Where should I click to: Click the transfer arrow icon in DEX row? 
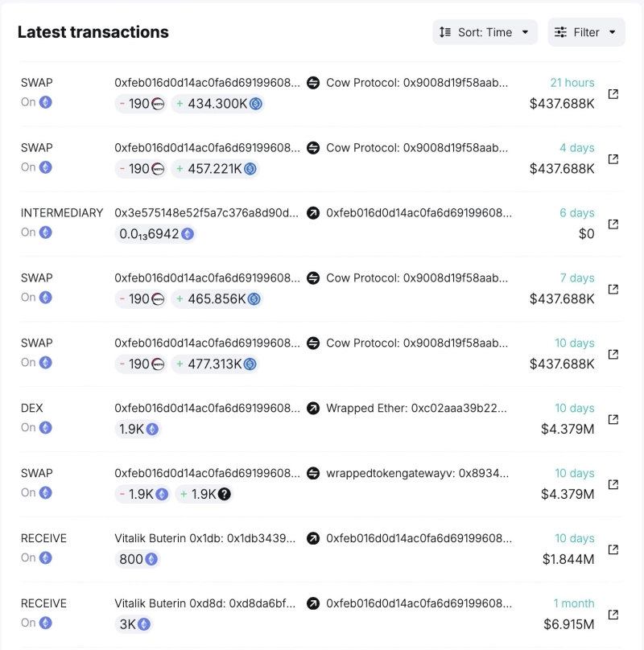[313, 409]
